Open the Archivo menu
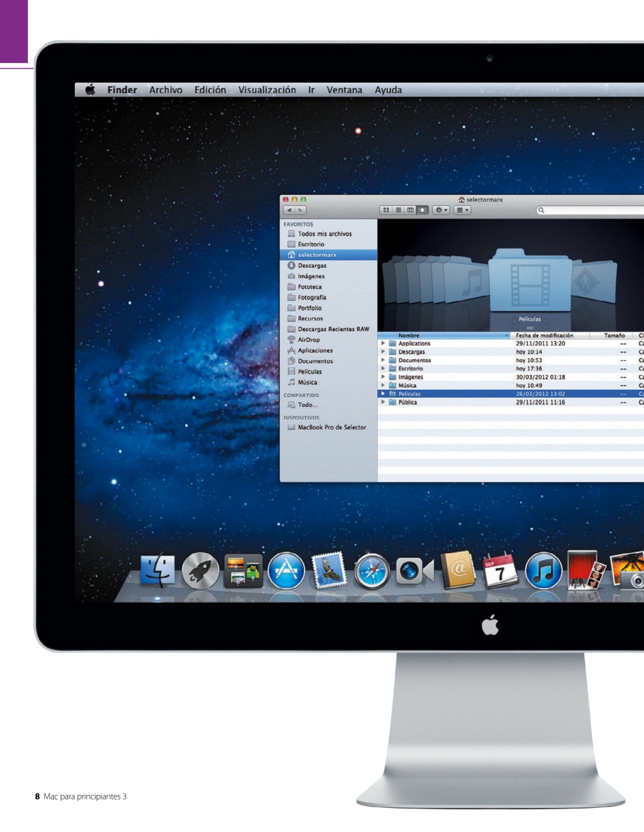This screenshot has width=644, height=832. 166,90
